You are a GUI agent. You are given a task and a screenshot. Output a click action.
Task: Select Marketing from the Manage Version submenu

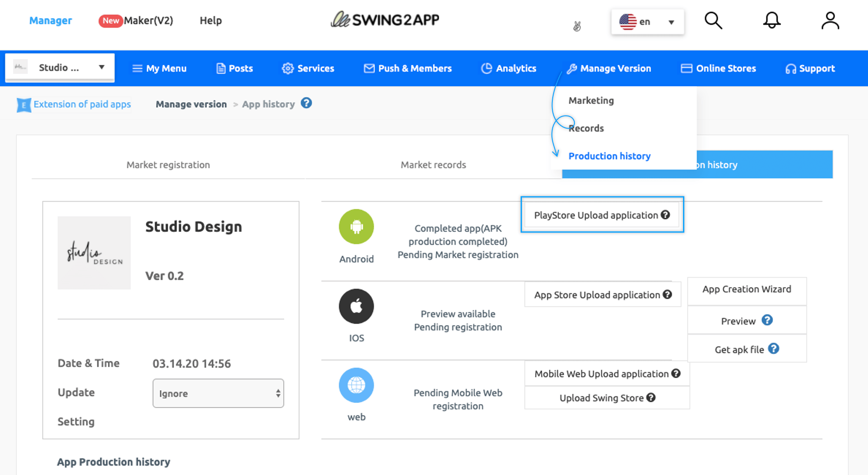point(591,100)
